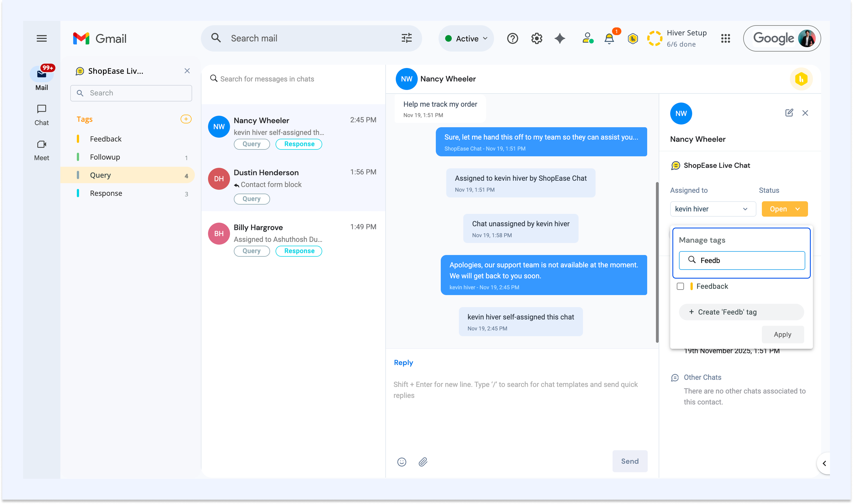853x504 pixels.
Task: Open the Assigned to kevin hiver dropdown
Action: pos(713,209)
